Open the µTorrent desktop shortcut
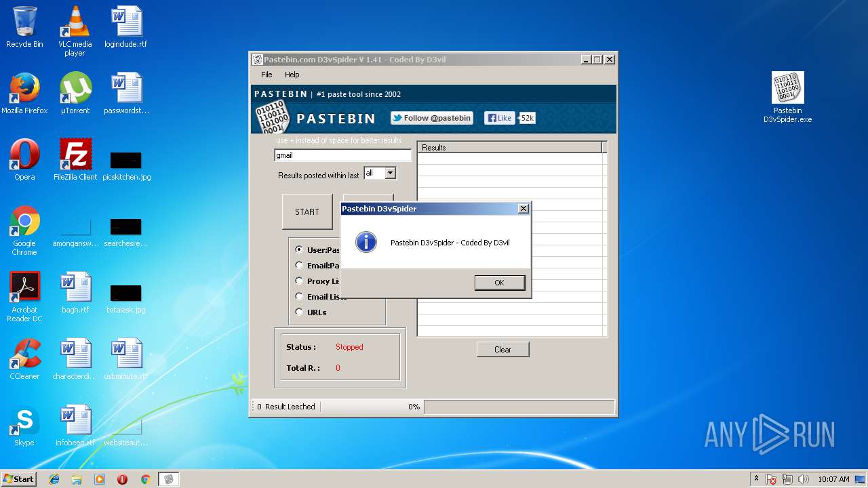Viewport: 868px width, 488px height. pos(75,94)
